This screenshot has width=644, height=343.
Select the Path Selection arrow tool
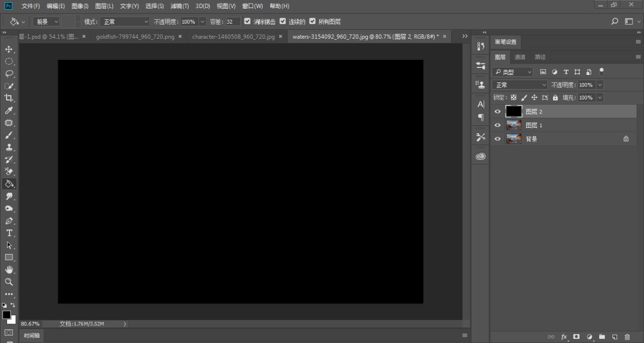click(9, 245)
